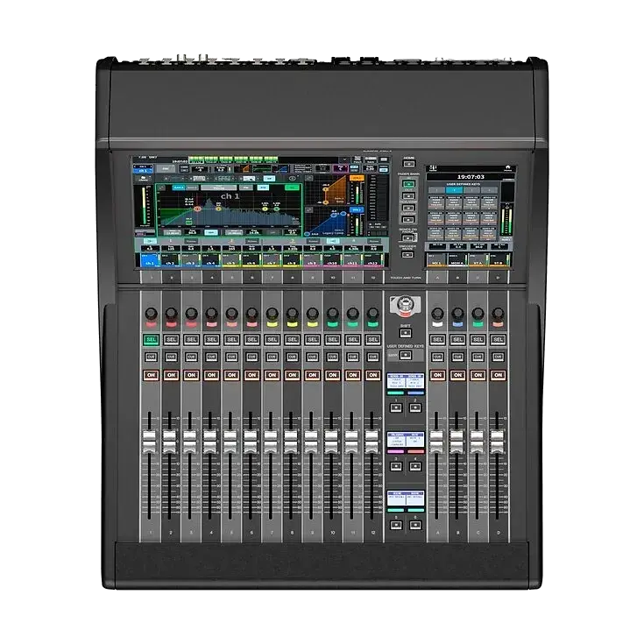Image resolution: width=644 pixels, height=644 pixels.
Task: Push the ENCODER MODE key
Action: (407, 255)
